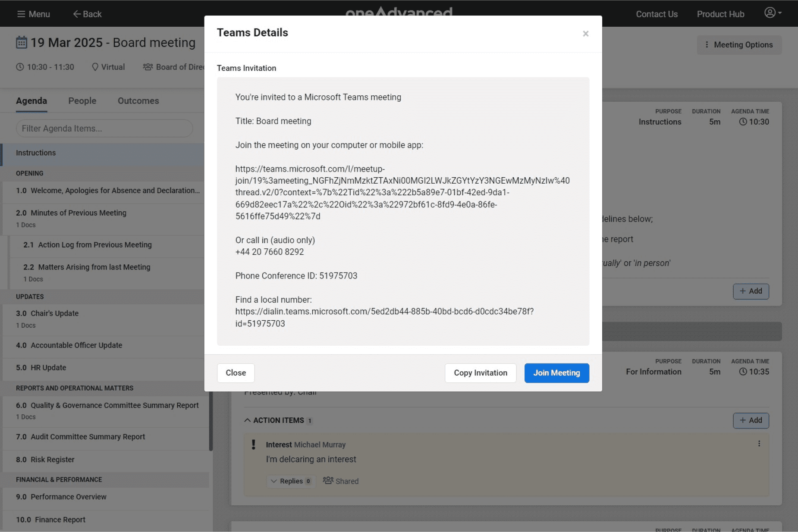798x532 pixels.
Task: Collapse the Action Items section chevron
Action: pos(248,420)
